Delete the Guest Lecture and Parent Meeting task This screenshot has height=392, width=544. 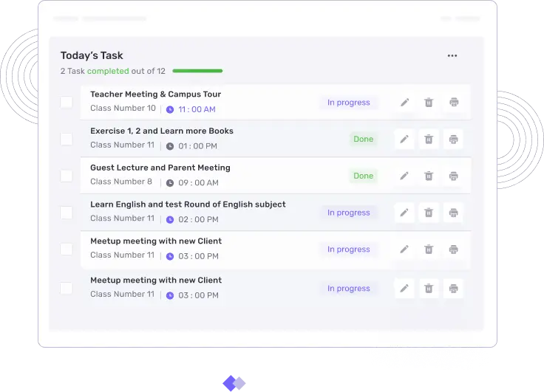click(429, 176)
